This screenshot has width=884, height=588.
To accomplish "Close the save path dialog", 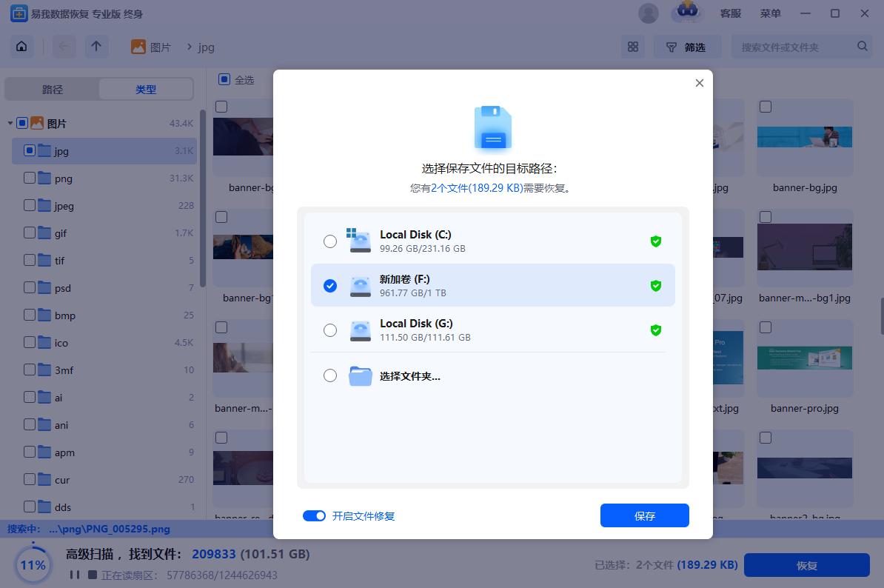I will coord(699,84).
